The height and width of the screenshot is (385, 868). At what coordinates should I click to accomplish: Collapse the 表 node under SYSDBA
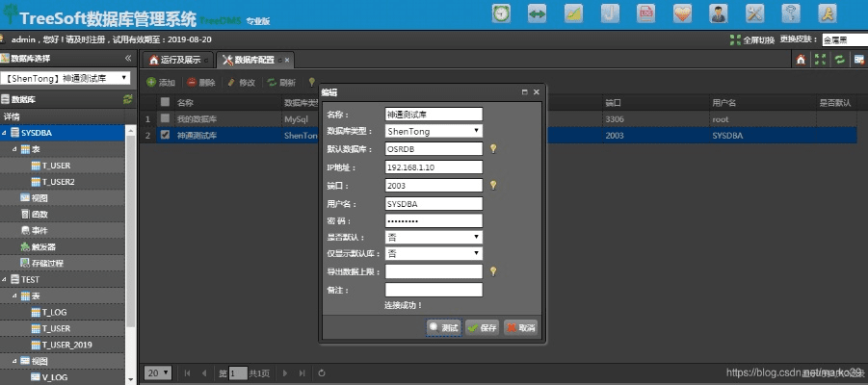[x=14, y=149]
